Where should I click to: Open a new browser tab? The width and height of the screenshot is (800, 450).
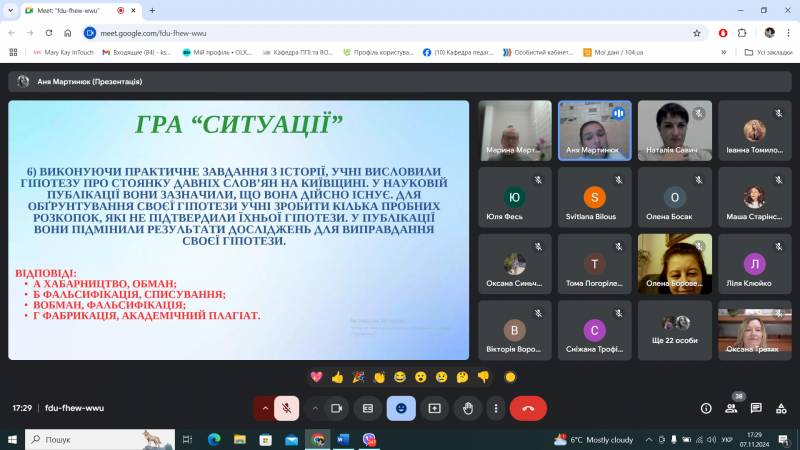(x=152, y=10)
